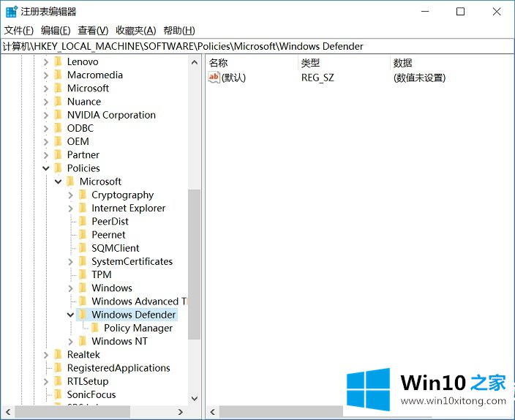Expand the OEM key
This screenshot has height=420, width=515.
point(46,142)
